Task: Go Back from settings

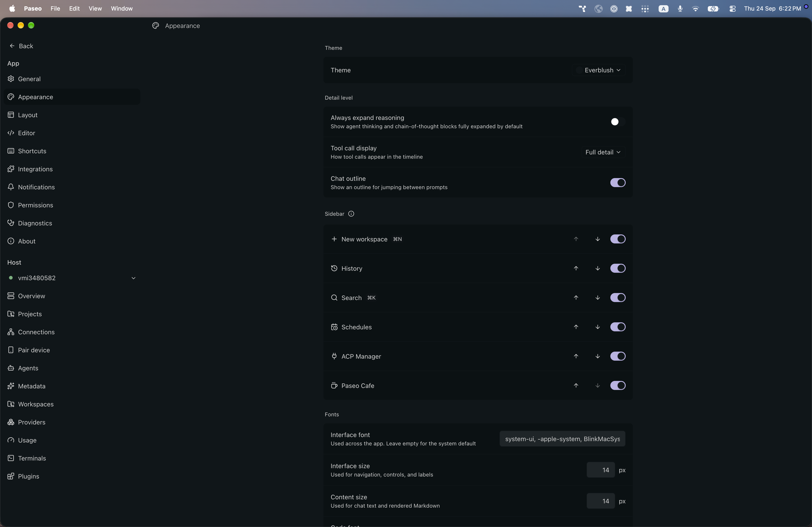Action: click(21, 46)
